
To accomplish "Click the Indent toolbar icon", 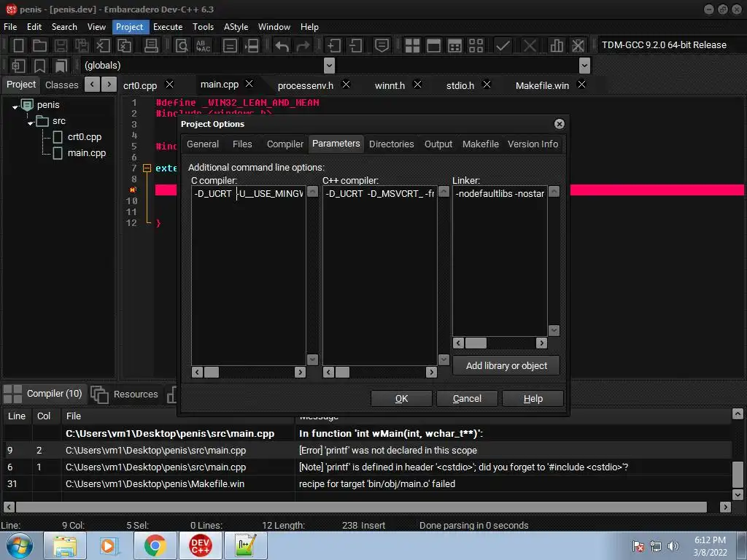I will pos(334,46).
